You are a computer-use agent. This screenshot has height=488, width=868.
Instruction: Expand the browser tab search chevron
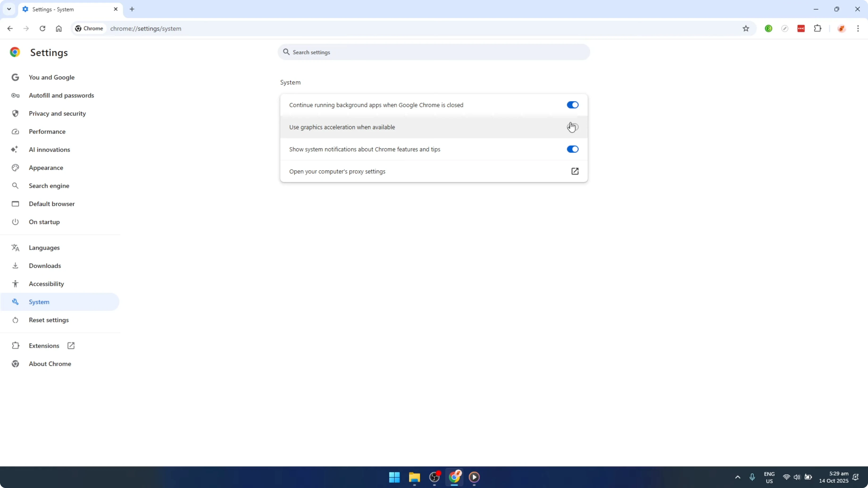pyautogui.click(x=9, y=9)
